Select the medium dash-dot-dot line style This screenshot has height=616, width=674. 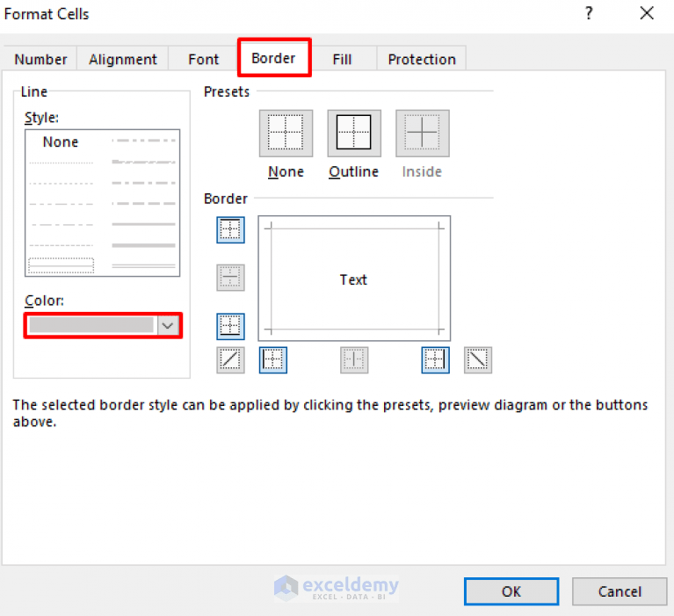(x=143, y=140)
